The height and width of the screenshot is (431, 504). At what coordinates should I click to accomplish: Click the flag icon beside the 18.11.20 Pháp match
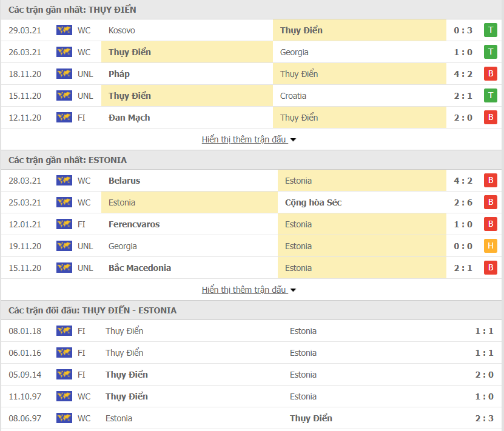64,74
